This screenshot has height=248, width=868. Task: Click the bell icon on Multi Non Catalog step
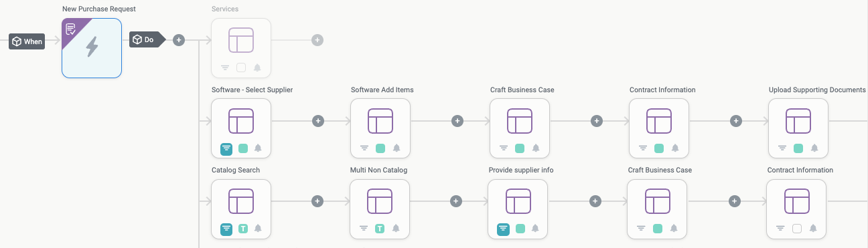point(395,229)
